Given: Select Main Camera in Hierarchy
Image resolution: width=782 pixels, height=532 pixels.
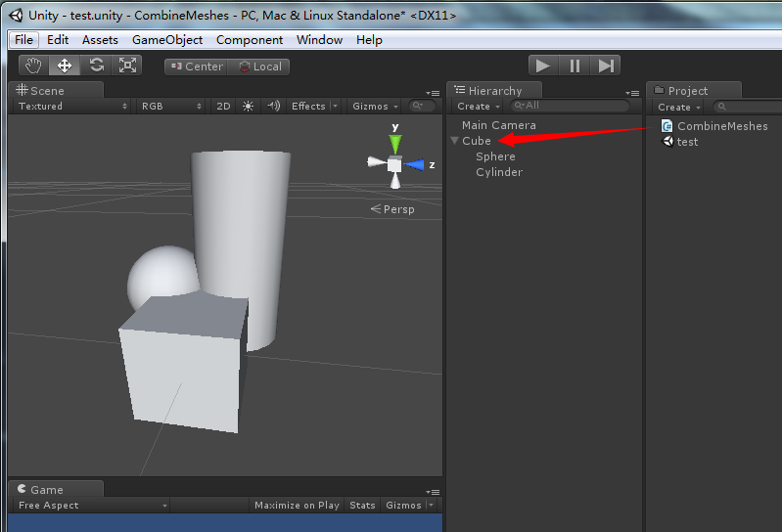Looking at the screenshot, I should (x=499, y=125).
